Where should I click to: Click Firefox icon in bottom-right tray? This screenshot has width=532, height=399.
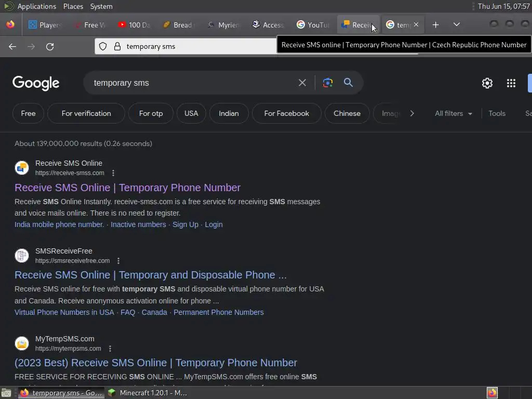tap(492, 393)
